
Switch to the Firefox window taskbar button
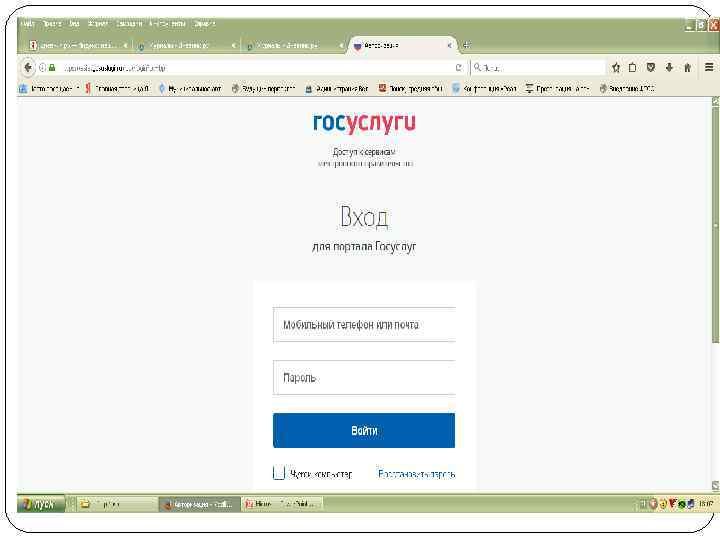[x=199, y=504]
